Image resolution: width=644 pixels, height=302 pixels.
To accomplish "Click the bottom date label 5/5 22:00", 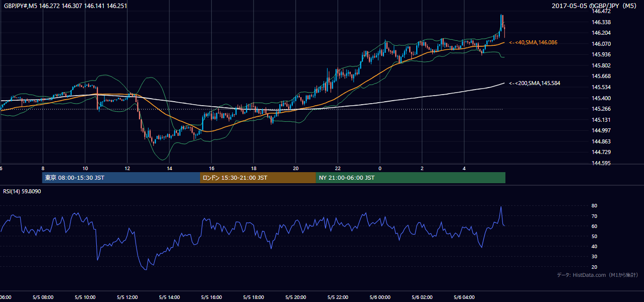I will coord(338,297).
